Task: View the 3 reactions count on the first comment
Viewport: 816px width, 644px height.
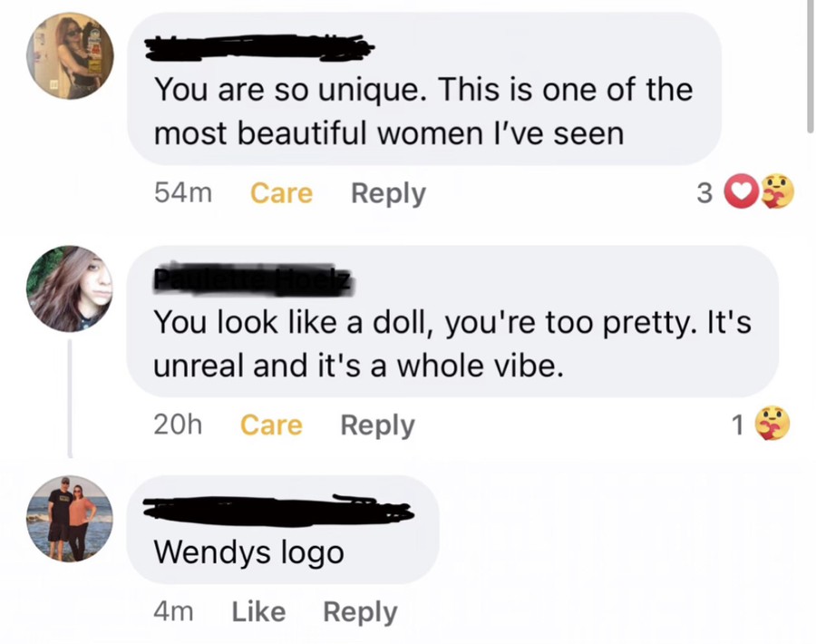Action: click(x=704, y=193)
